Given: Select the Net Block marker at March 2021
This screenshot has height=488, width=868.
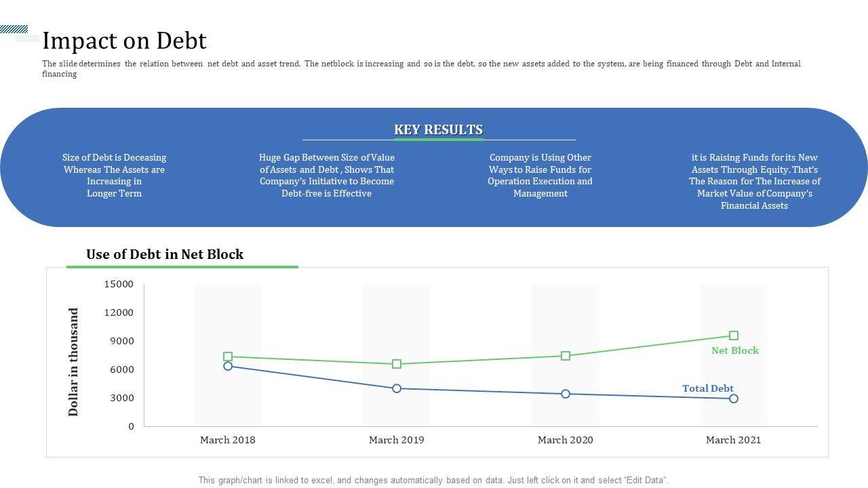Looking at the screenshot, I should pyautogui.click(x=734, y=335).
